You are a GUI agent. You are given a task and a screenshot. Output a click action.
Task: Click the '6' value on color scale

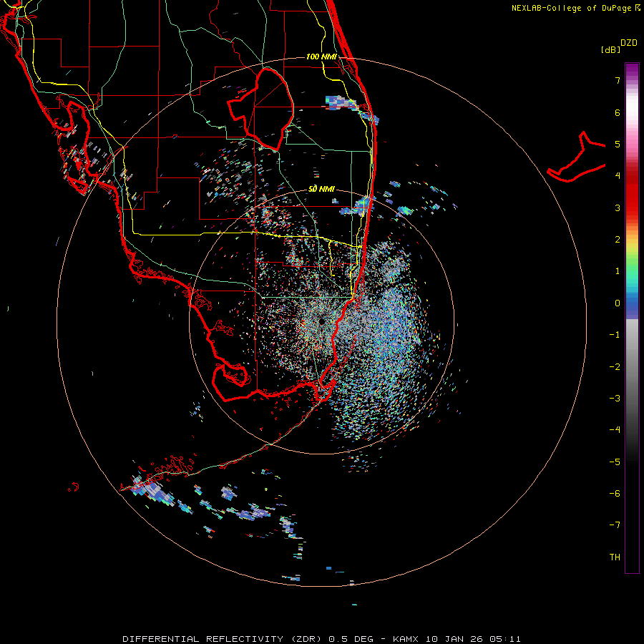click(618, 112)
